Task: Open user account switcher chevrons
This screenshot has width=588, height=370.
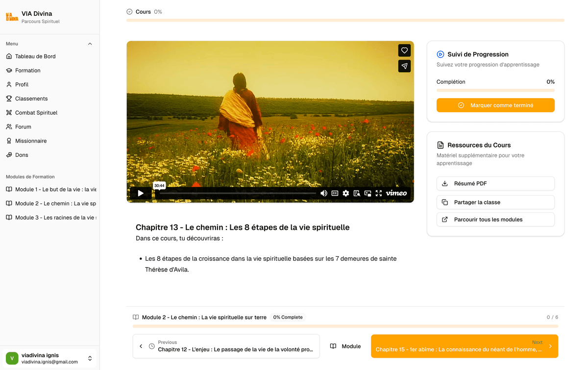Action: (90, 358)
